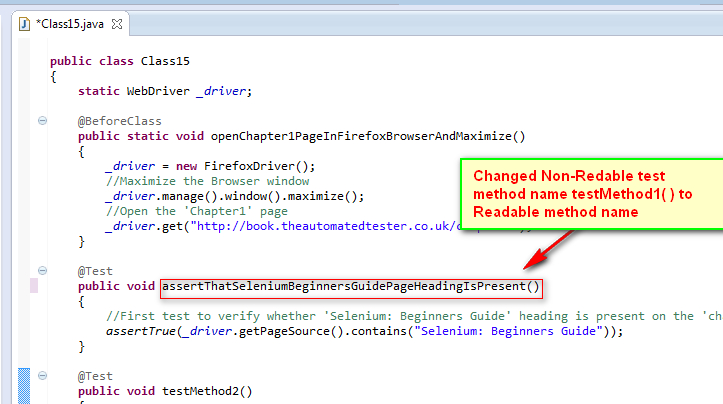Click the testMethod2() method name
723x404 pixels.
(207, 391)
